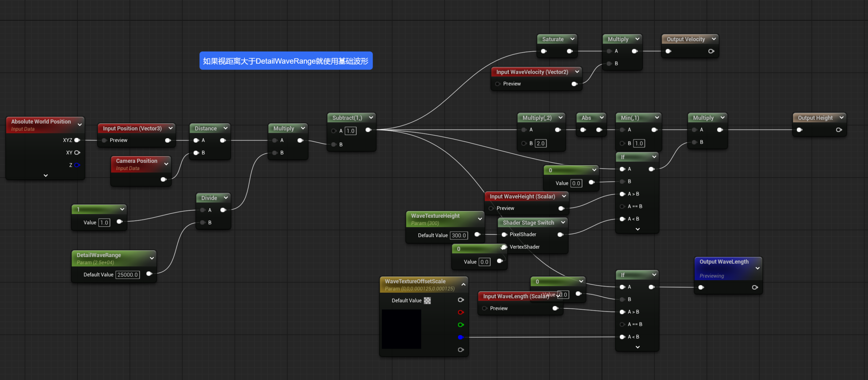Click the Saturate node output pin

(x=570, y=51)
